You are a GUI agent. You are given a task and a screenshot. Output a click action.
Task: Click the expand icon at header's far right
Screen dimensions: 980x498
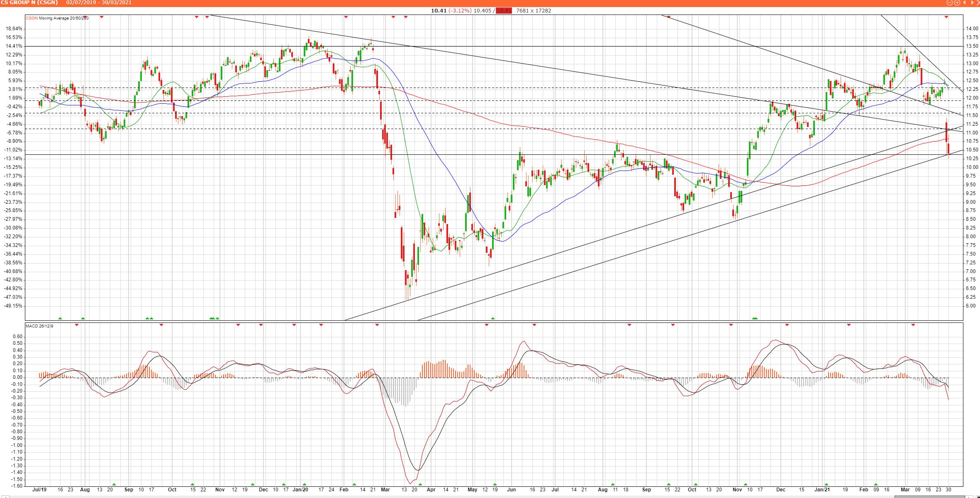click(x=978, y=2)
